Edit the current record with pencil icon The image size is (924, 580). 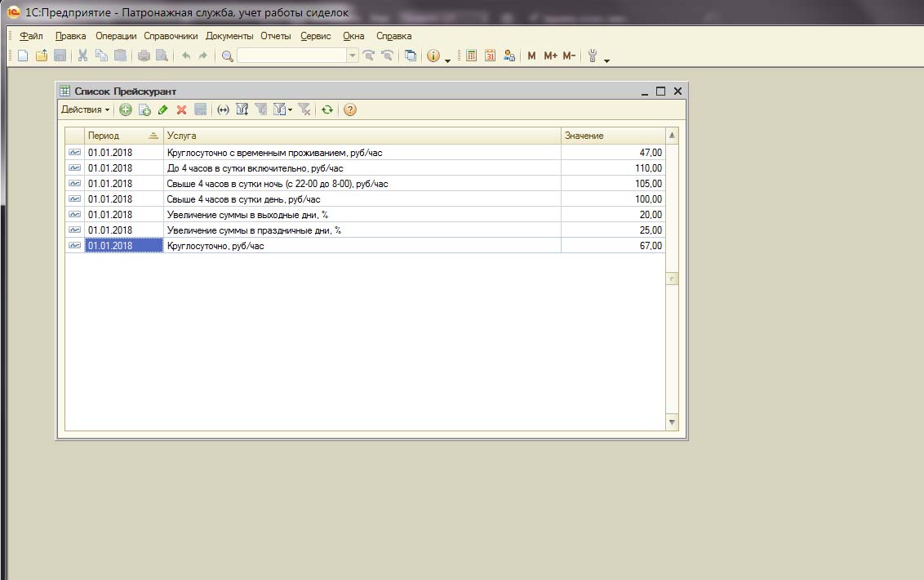click(163, 109)
